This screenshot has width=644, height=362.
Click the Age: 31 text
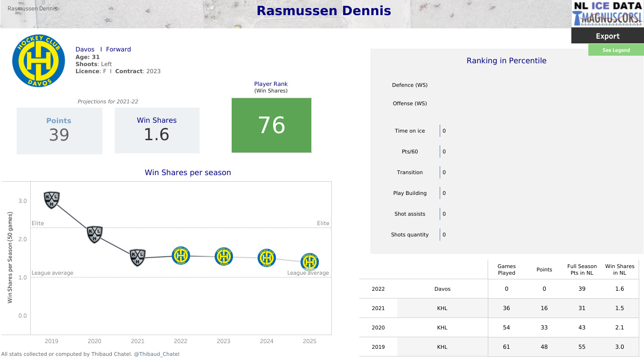pyautogui.click(x=88, y=57)
